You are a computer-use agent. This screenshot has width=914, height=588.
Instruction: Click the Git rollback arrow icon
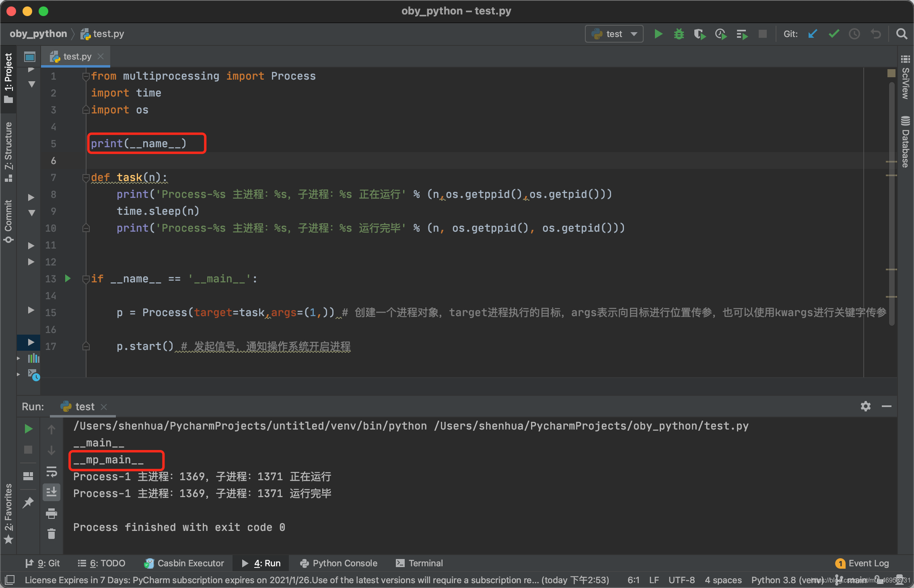click(x=876, y=34)
